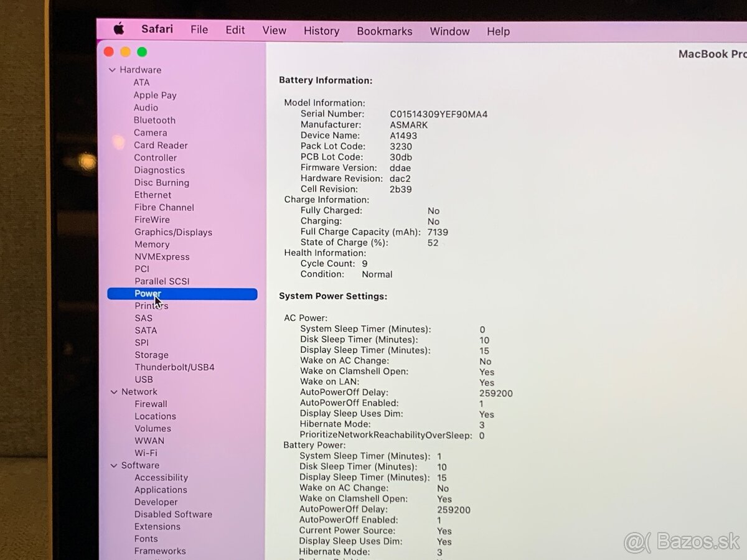The height and width of the screenshot is (560, 747).
Task: Open the Storage section
Action: click(151, 355)
